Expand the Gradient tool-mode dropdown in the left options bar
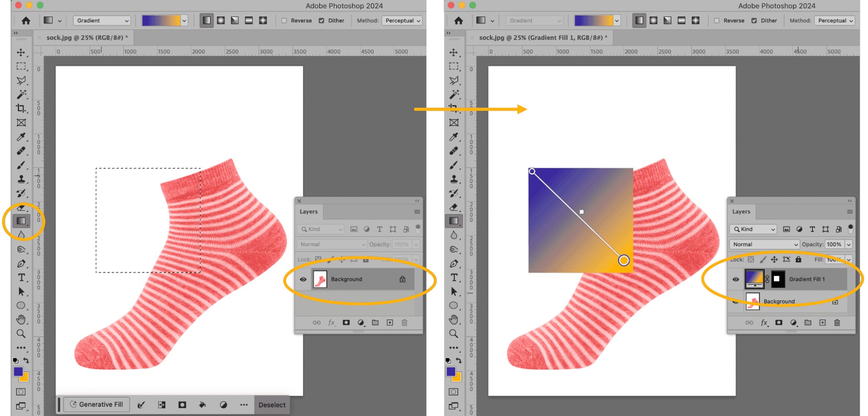The image size is (868, 416). [x=102, y=20]
